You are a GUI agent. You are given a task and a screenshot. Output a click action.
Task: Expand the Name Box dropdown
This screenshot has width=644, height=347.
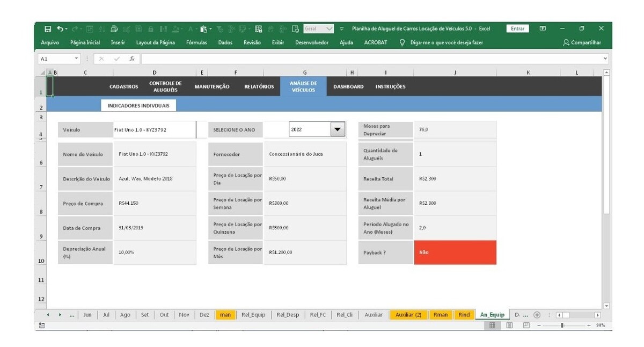[x=77, y=59]
